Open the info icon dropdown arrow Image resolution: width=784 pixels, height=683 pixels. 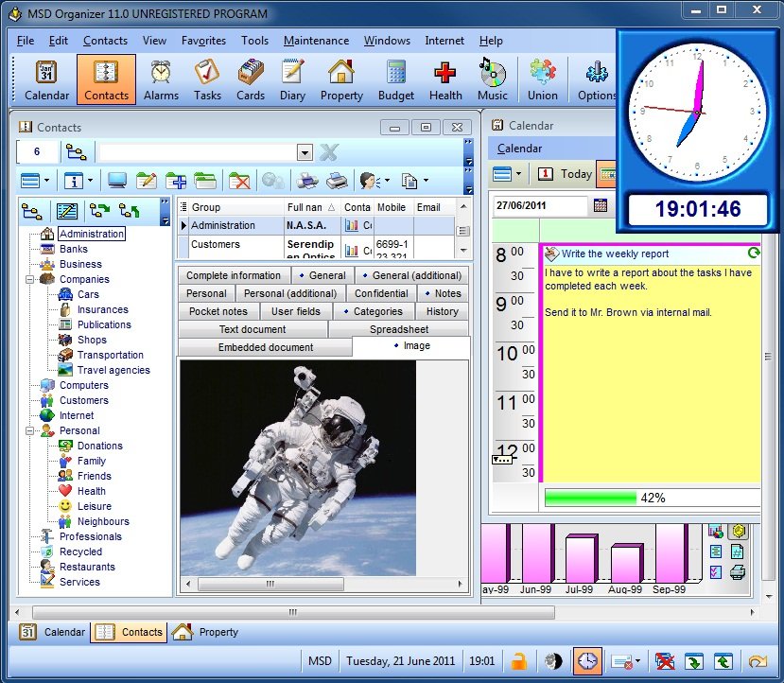click(x=90, y=181)
